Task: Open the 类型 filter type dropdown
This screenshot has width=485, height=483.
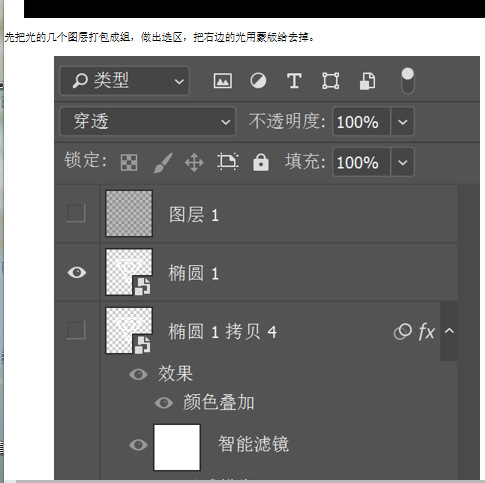Action: click(x=125, y=81)
